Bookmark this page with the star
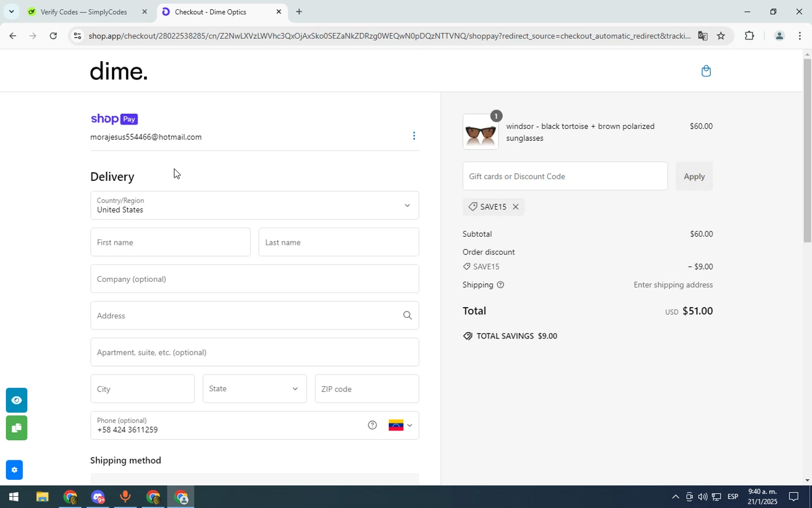The image size is (812, 508). point(721,36)
